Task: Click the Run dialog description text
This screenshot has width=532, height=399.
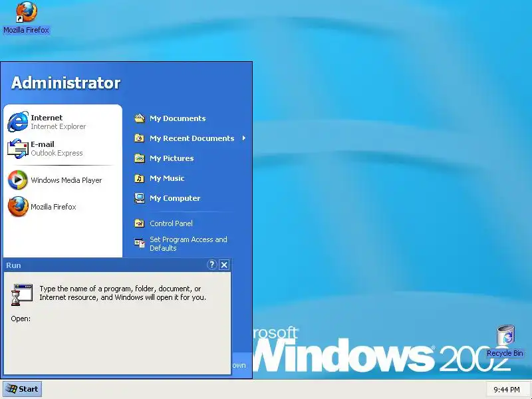Action: [x=122, y=293]
